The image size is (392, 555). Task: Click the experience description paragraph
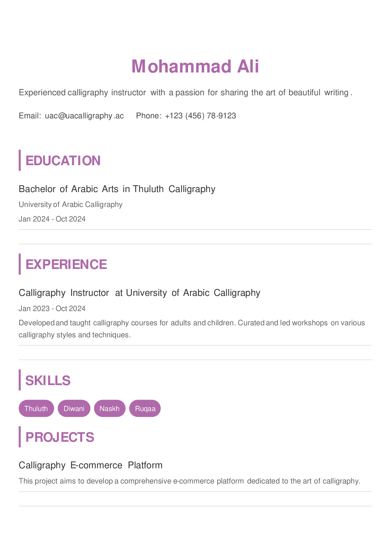pos(192,329)
